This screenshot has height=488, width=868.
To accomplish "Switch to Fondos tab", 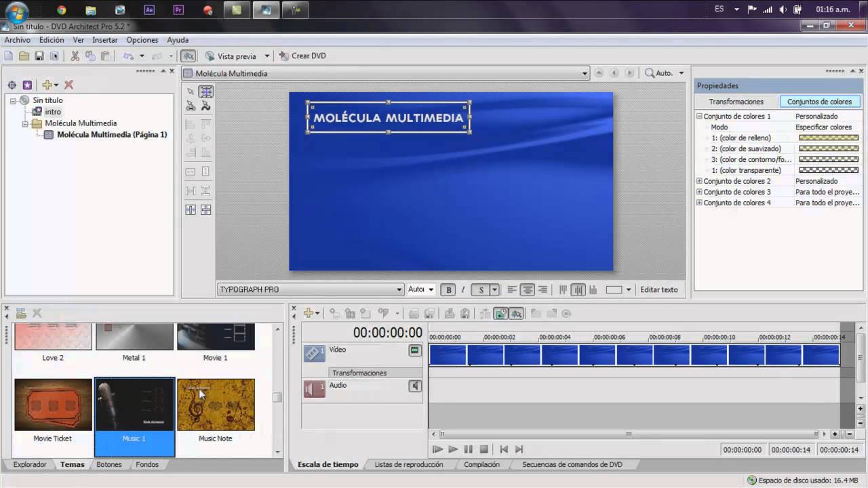I will pyautogui.click(x=147, y=465).
